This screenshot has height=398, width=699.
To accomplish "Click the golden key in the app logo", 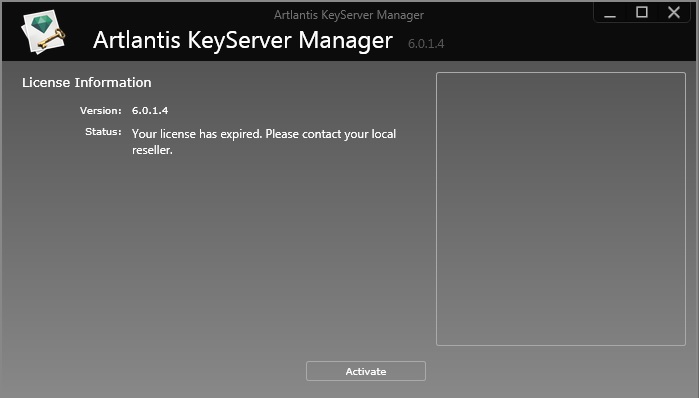I will point(52,39).
